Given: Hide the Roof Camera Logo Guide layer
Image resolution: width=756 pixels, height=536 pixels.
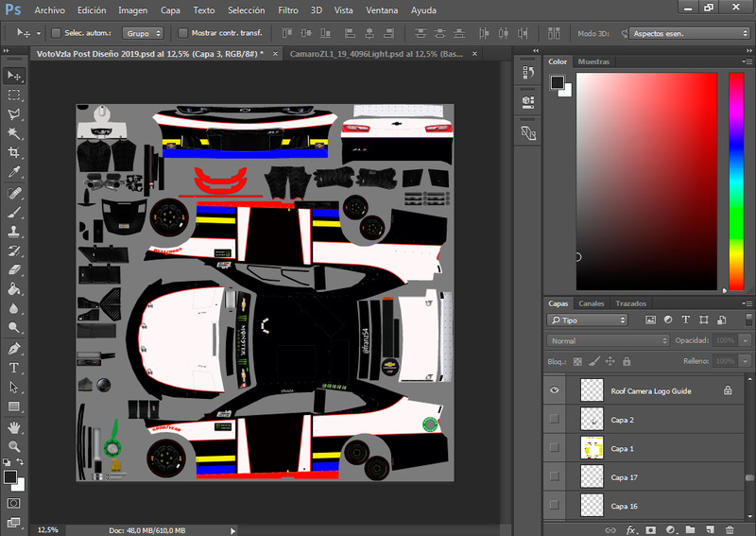Looking at the screenshot, I should click(555, 390).
